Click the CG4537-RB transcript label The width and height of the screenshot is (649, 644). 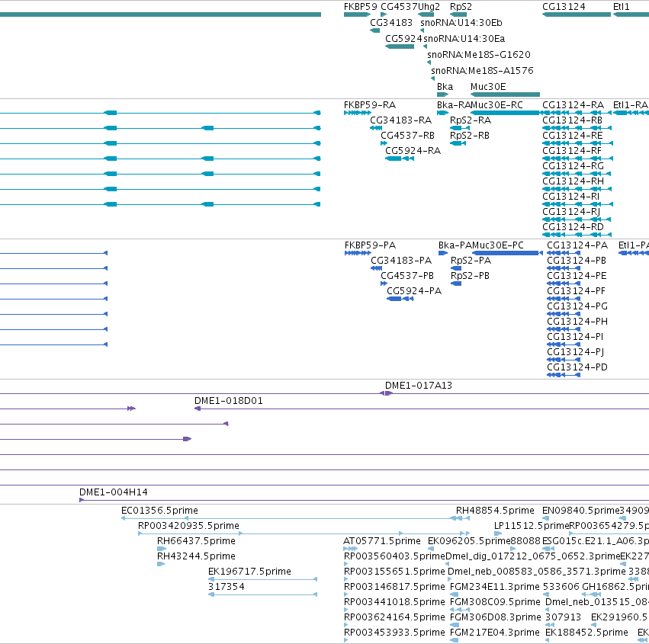[408, 135]
